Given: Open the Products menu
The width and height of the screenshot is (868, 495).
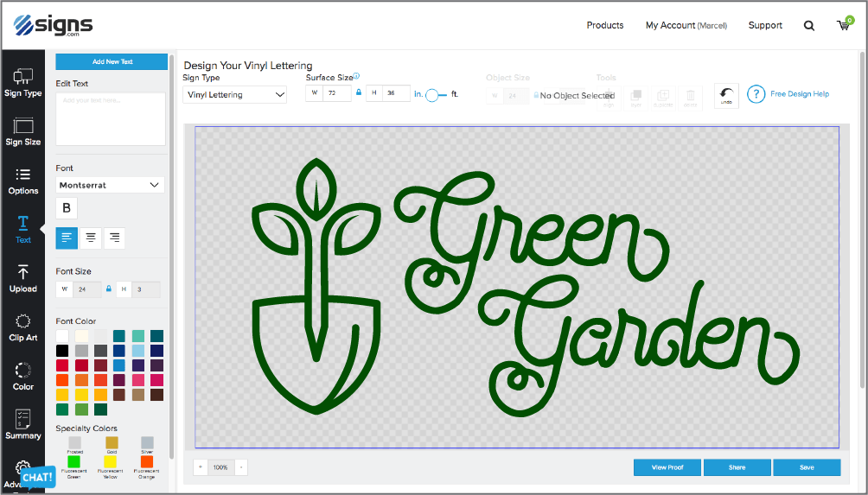Looking at the screenshot, I should [604, 26].
